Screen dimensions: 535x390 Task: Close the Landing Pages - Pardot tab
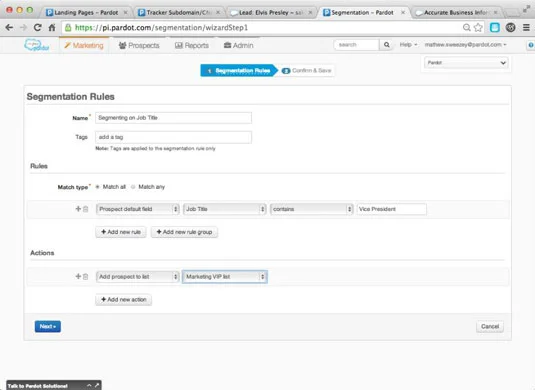click(x=126, y=12)
